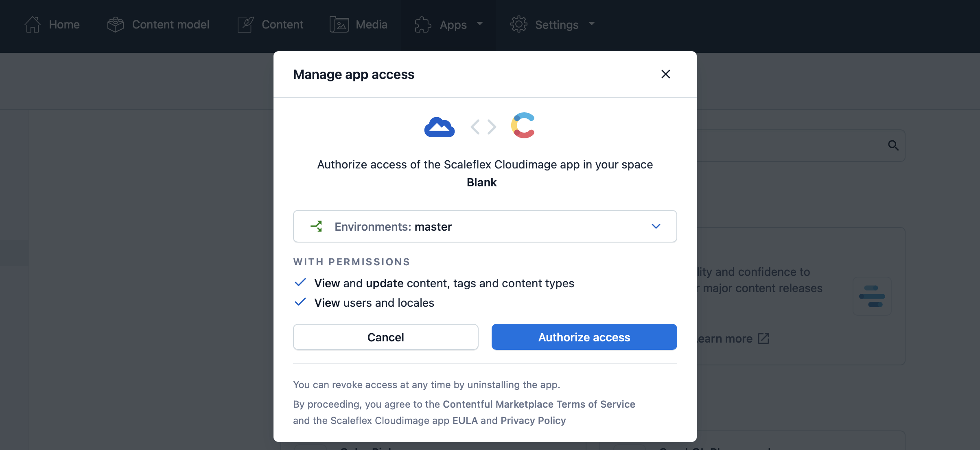The width and height of the screenshot is (980, 450).
Task: Click the Scaleflex Cloudimage cloud logo
Action: point(439,127)
